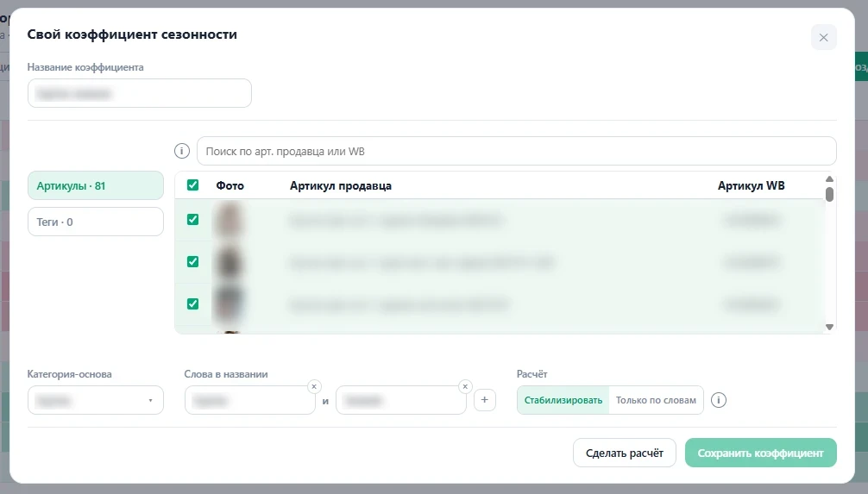Remove the first word field with its x icon
Viewport: 868px width, 494px height.
314,387
